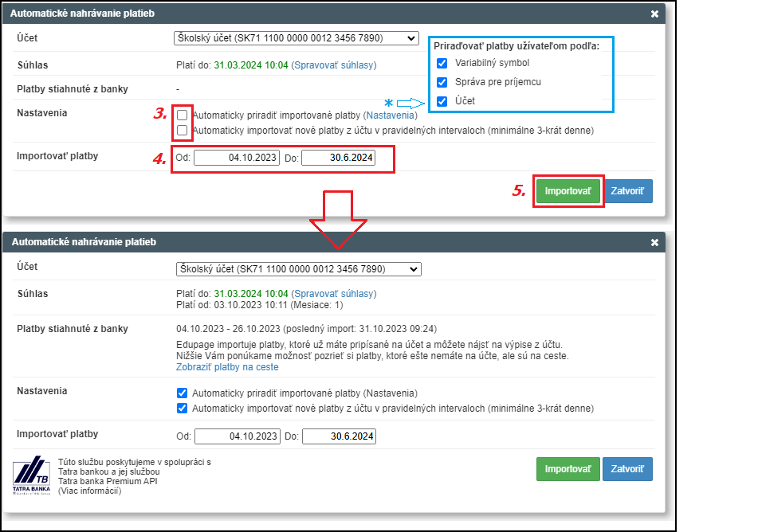Disable automatic interval import in lower dialog
758x532 pixels.
tap(182, 409)
